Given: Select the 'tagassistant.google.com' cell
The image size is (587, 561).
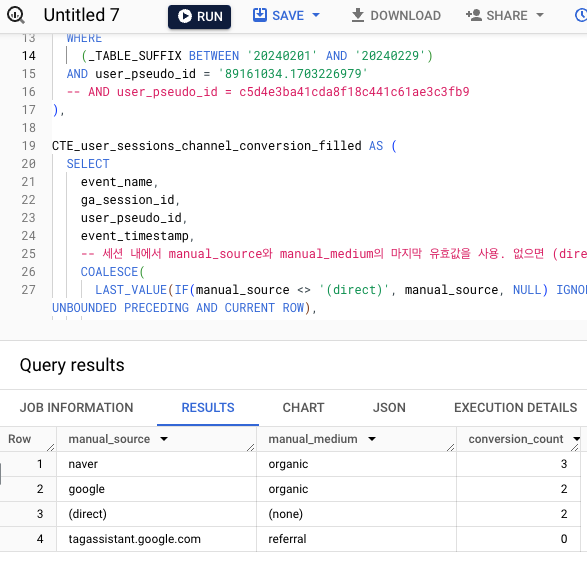Looking at the screenshot, I should coord(156,539).
